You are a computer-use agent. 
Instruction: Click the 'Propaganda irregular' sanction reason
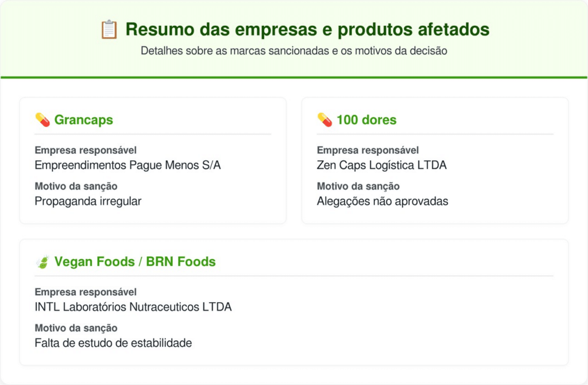coord(88,201)
